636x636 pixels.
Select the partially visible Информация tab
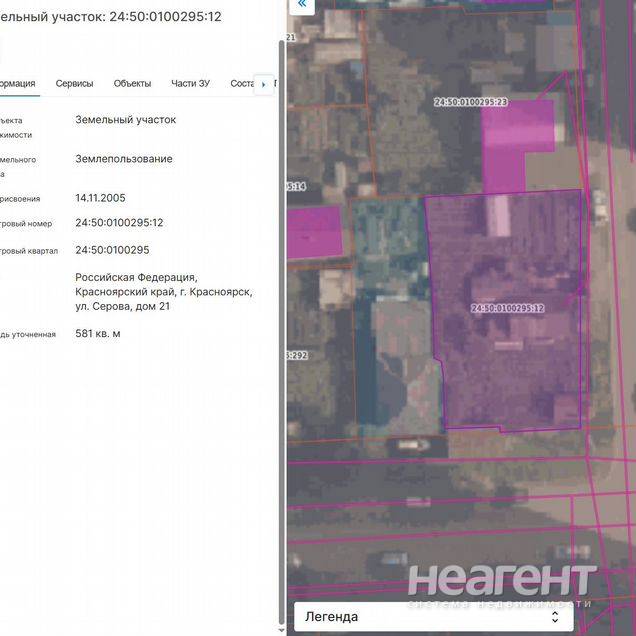click(x=17, y=84)
